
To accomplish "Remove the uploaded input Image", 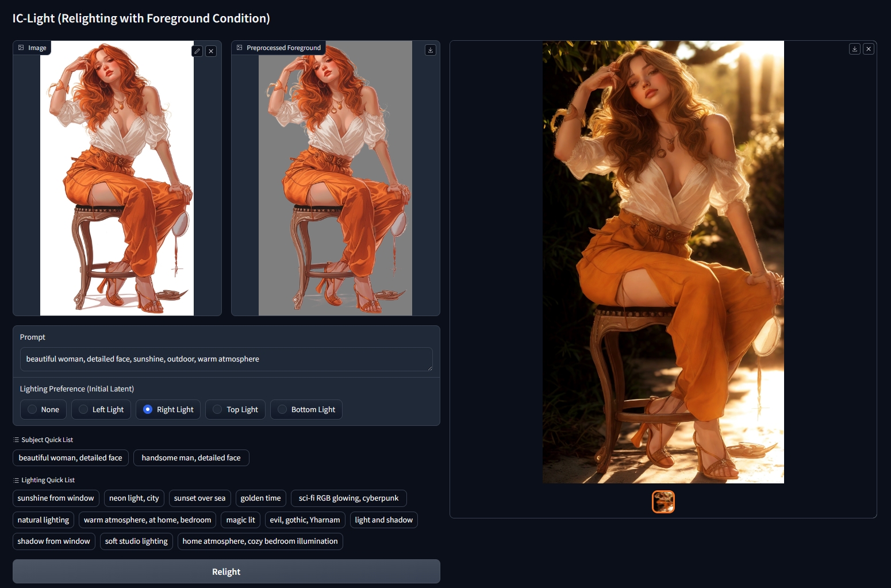I will (211, 51).
